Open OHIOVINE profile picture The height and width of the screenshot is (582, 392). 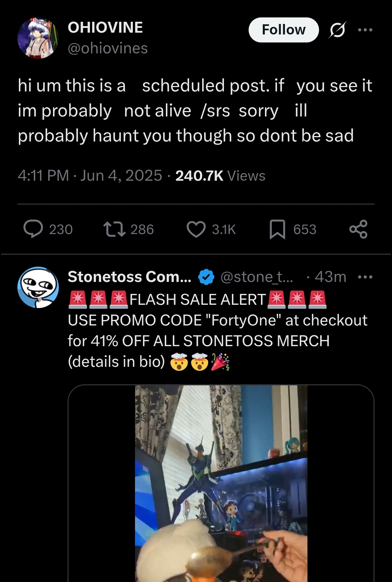click(38, 38)
